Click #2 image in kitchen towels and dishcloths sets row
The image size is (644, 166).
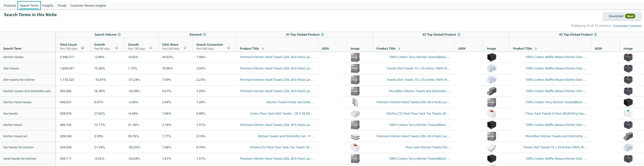(x=491, y=91)
